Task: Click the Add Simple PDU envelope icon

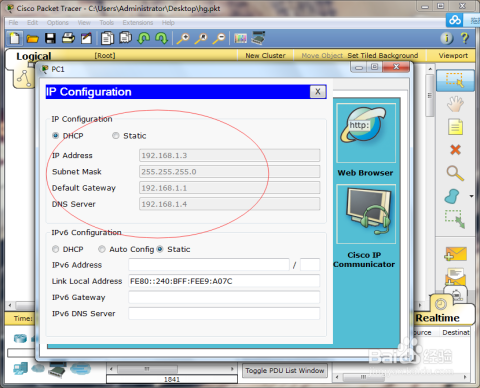Action: coord(455,254)
